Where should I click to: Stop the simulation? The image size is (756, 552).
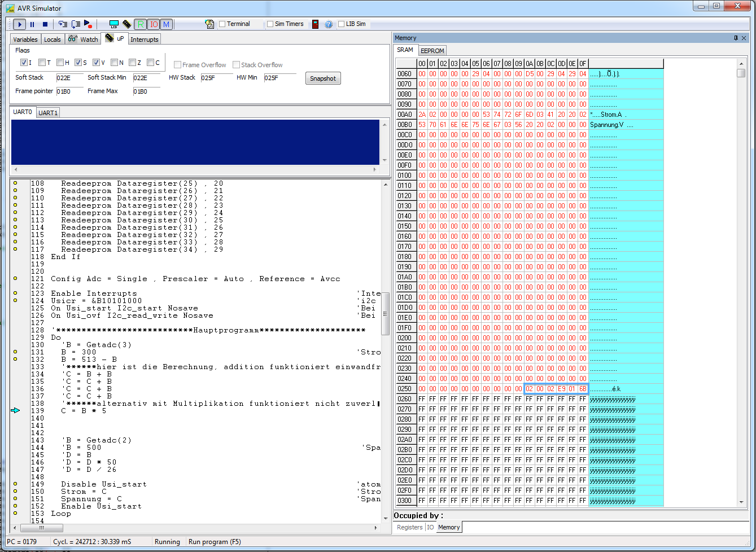pyautogui.click(x=45, y=24)
